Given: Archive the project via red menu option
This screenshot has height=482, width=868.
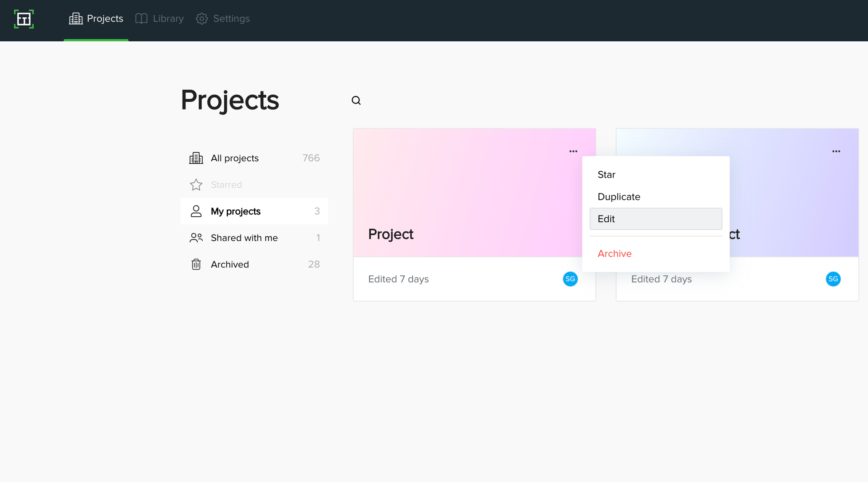Looking at the screenshot, I should click(x=614, y=253).
